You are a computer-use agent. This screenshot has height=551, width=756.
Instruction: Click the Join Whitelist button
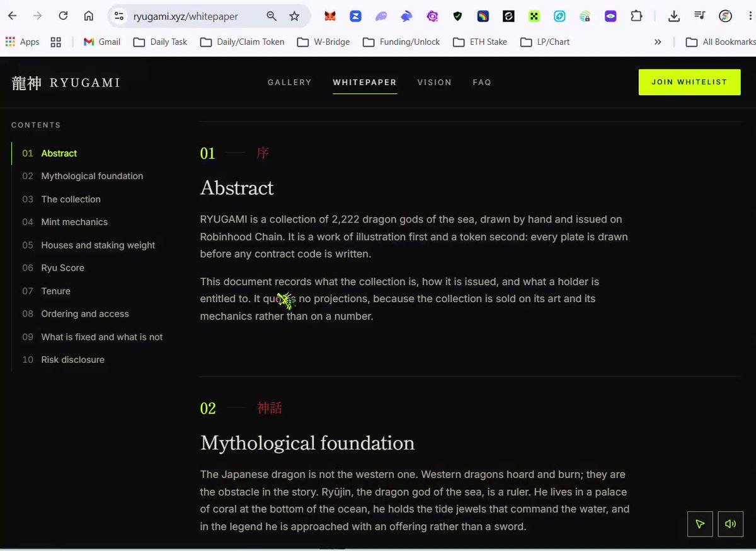689,82
